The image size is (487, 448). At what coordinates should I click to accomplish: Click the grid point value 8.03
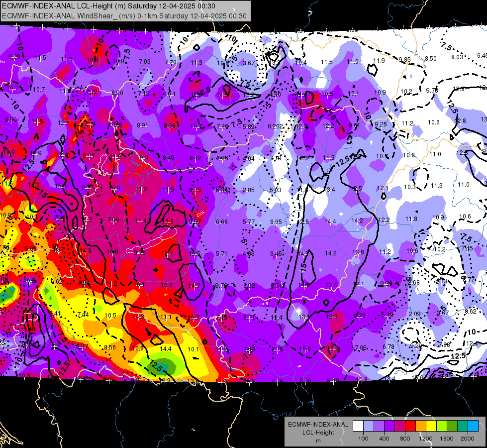[457, 57]
